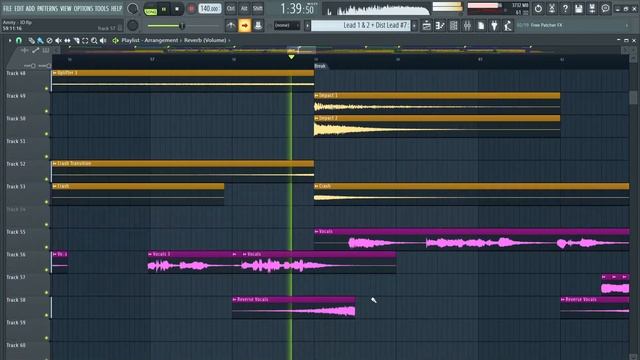Click the Reverb (Volume) breadcrumb
The image size is (640, 360).
205,40
